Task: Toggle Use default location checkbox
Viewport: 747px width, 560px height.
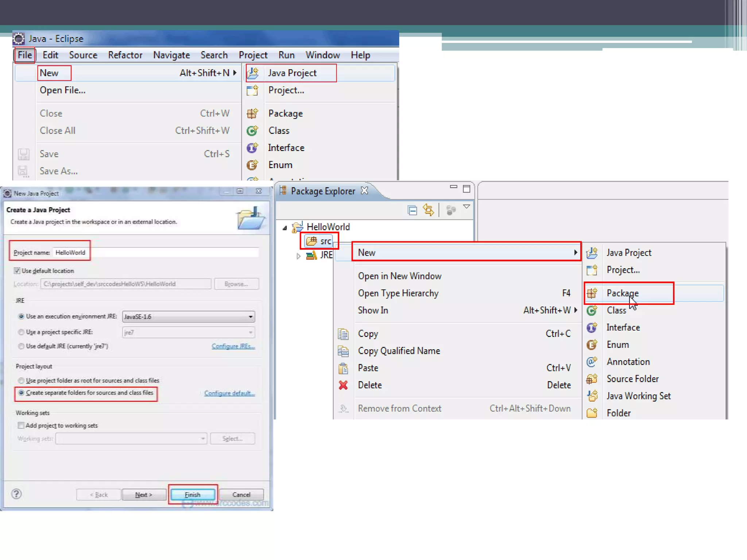Action: [17, 271]
